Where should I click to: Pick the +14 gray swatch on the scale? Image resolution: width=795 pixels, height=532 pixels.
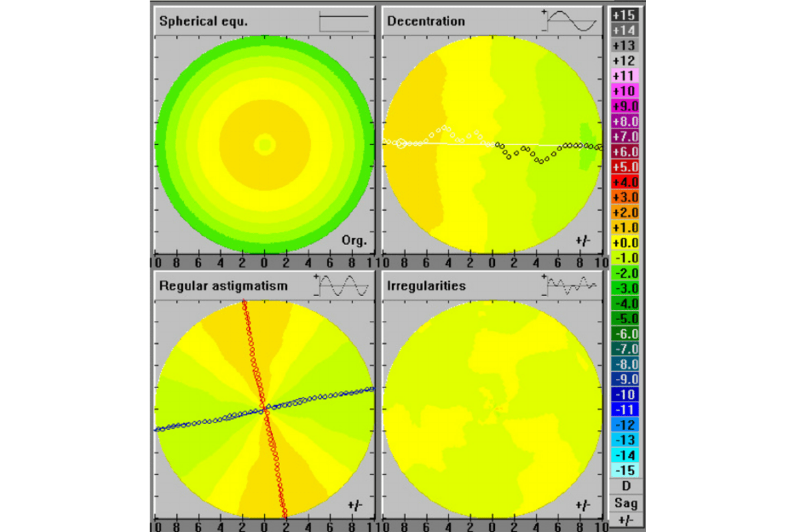click(625, 30)
